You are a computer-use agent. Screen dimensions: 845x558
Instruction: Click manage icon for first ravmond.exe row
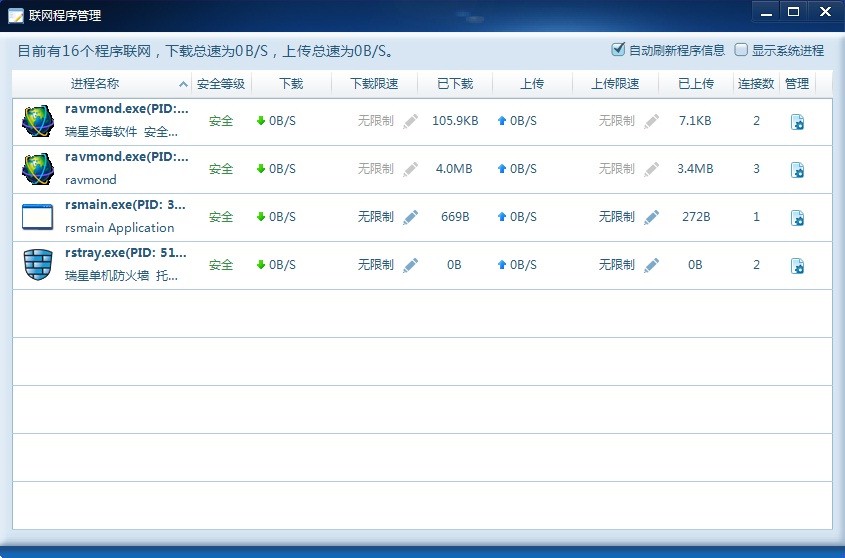tap(797, 122)
